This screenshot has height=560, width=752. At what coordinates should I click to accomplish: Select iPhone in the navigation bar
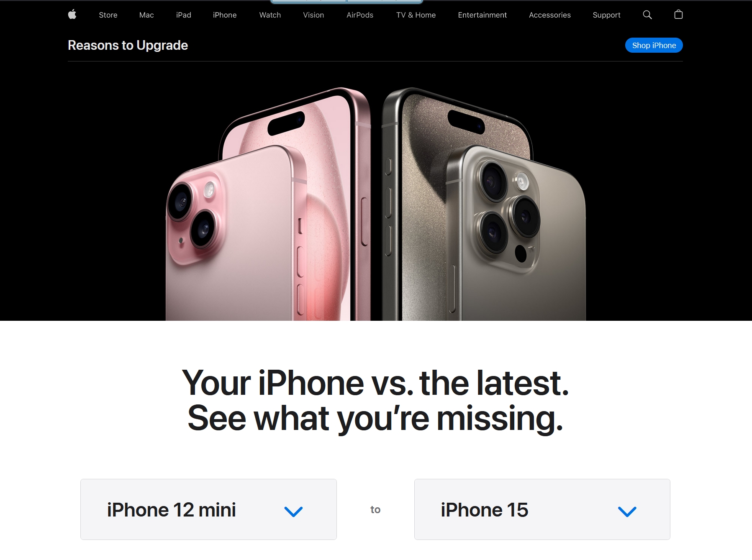[x=225, y=15]
